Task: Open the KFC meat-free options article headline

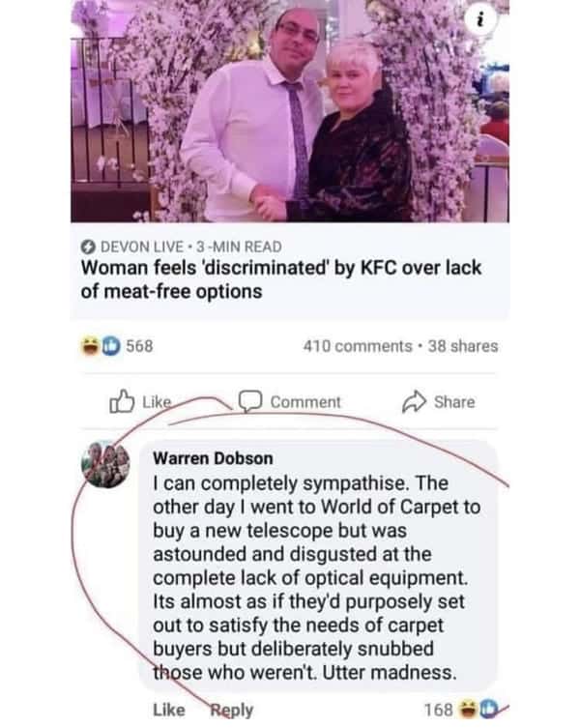Action: pos(280,279)
